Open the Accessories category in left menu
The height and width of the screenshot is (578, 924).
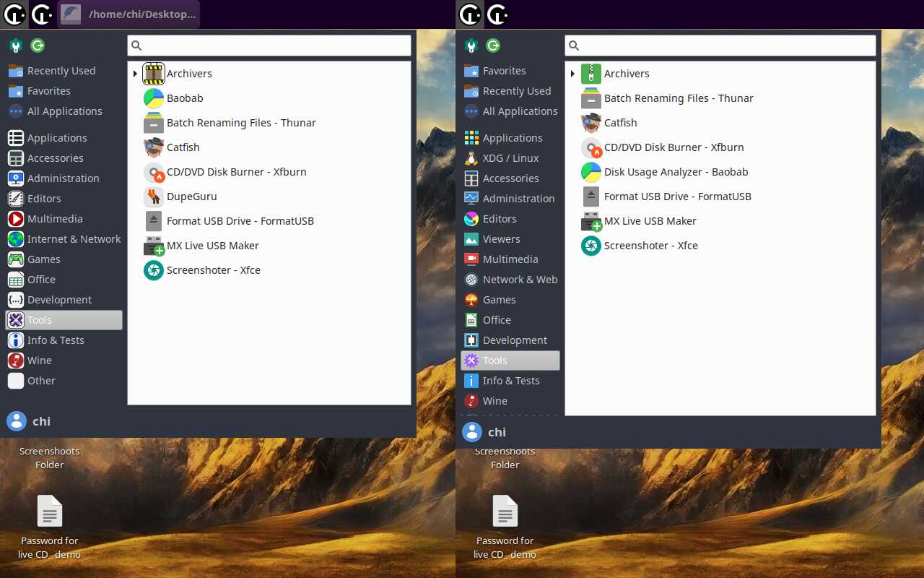[64, 158]
